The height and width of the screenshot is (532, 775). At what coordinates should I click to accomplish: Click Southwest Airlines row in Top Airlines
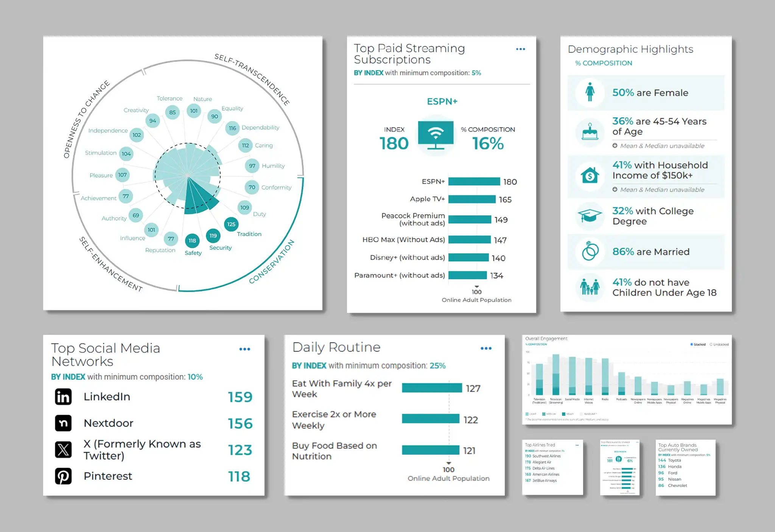pos(543,456)
